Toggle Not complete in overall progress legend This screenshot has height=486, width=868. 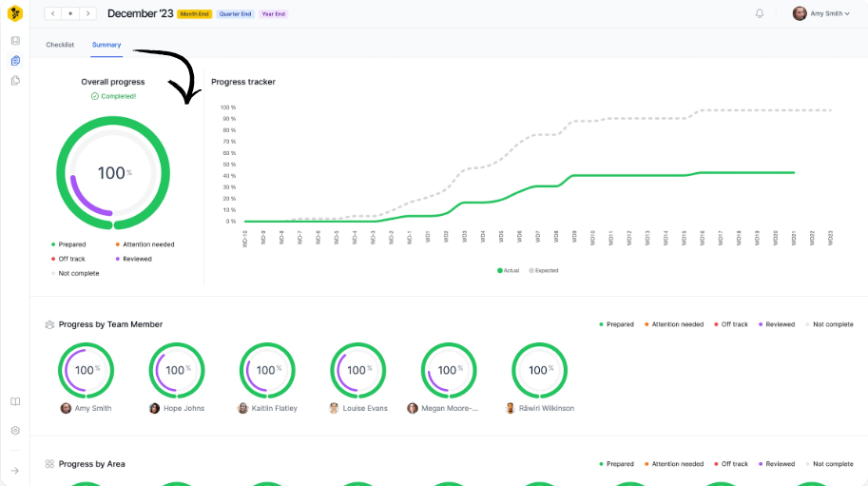click(x=75, y=273)
